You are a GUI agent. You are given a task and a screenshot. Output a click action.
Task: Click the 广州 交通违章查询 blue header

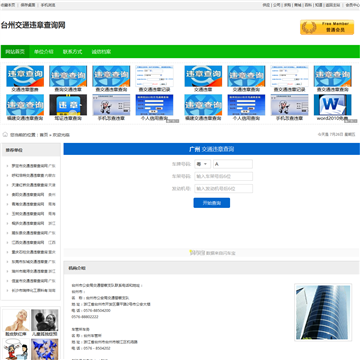[212, 149]
